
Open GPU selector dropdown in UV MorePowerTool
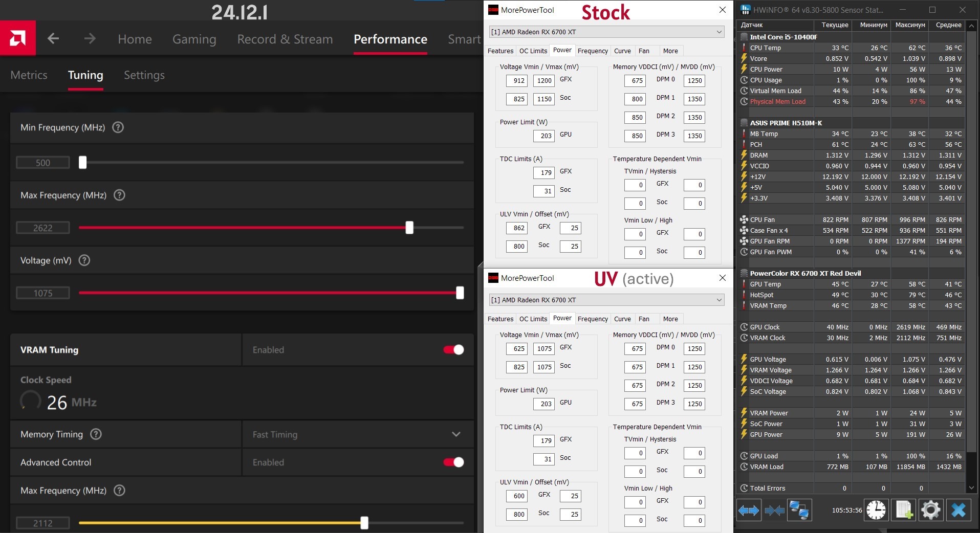pos(607,300)
